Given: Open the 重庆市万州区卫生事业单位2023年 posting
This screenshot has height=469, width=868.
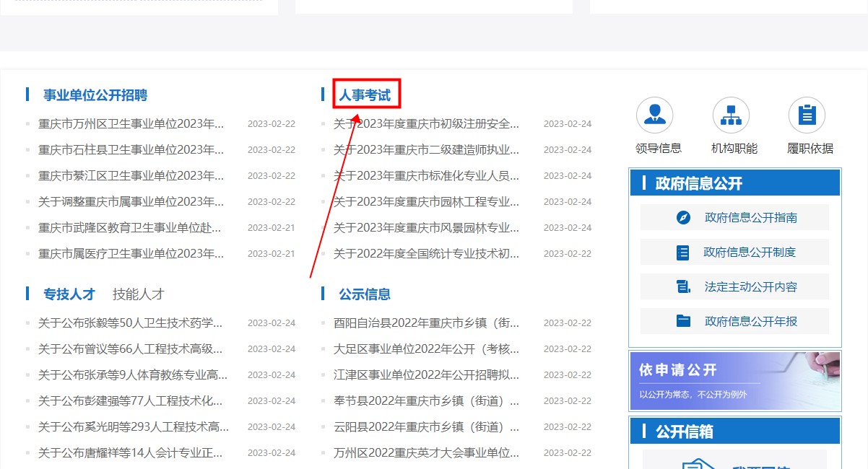Looking at the screenshot, I should 130,123.
